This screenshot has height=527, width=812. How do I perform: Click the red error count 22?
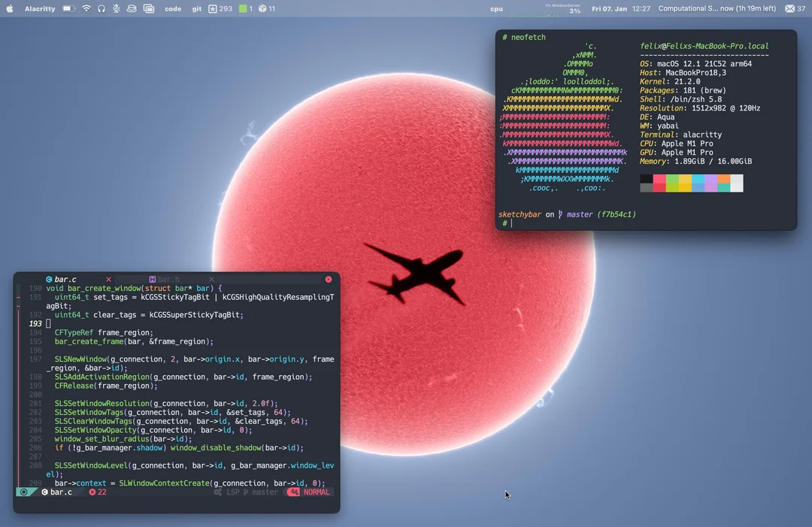tap(98, 492)
